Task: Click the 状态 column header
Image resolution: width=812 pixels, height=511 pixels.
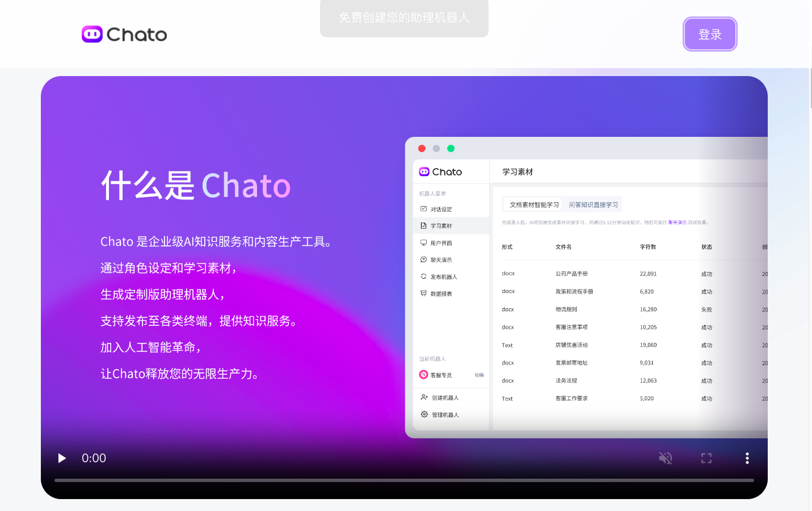Action: pyautogui.click(x=706, y=247)
